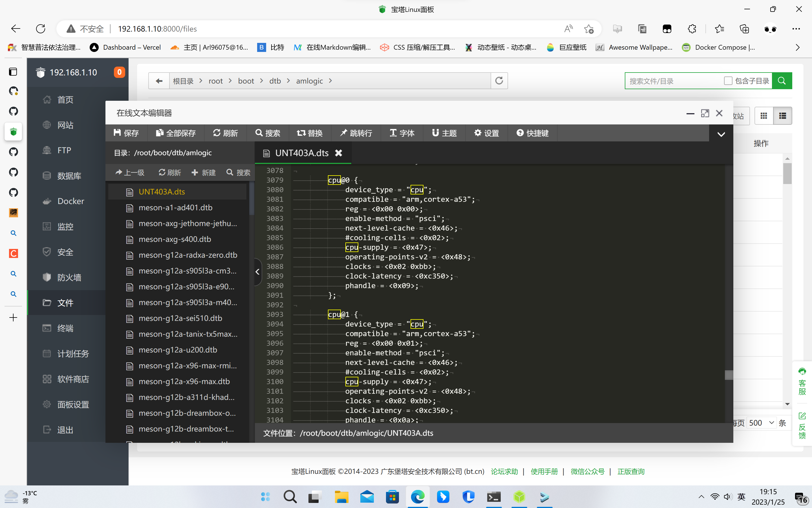Create a new file with 新建

click(x=203, y=172)
